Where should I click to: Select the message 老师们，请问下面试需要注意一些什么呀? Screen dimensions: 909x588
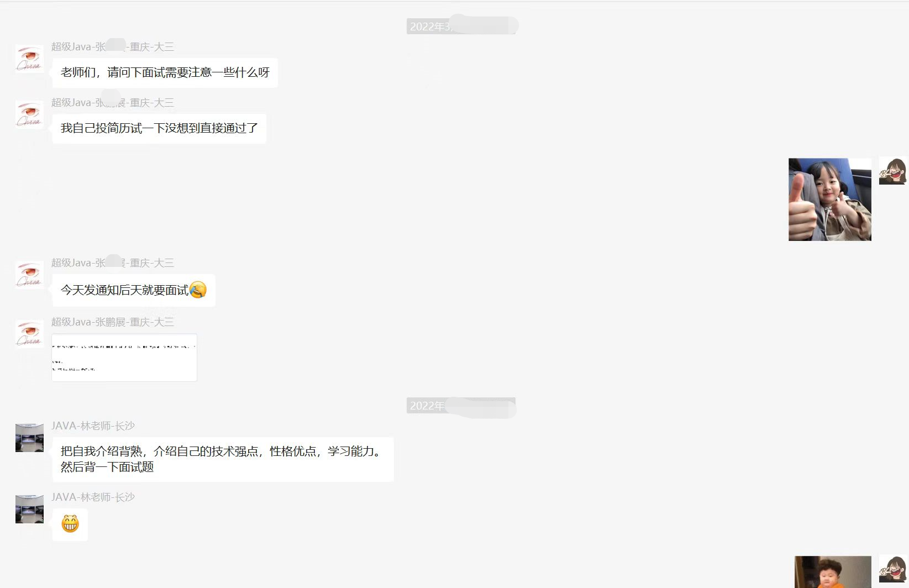coord(165,72)
